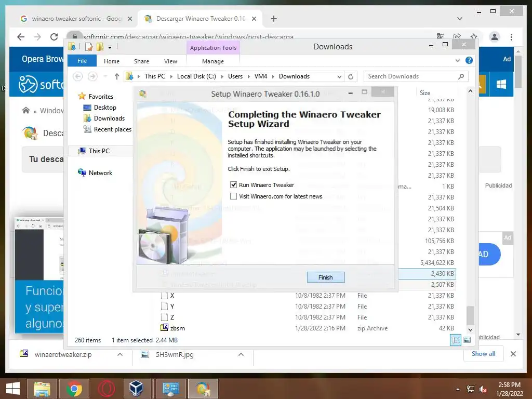Open Chrome three-dot menu
The image size is (532, 399).
coord(511,37)
